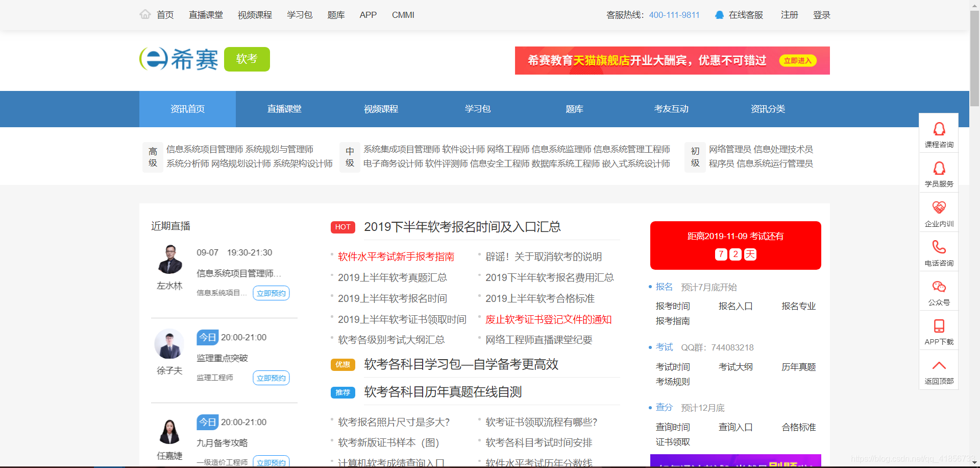The width and height of the screenshot is (980, 468).
Task: Open 废止软考证书登记文件的通知 link
Action: (x=549, y=319)
